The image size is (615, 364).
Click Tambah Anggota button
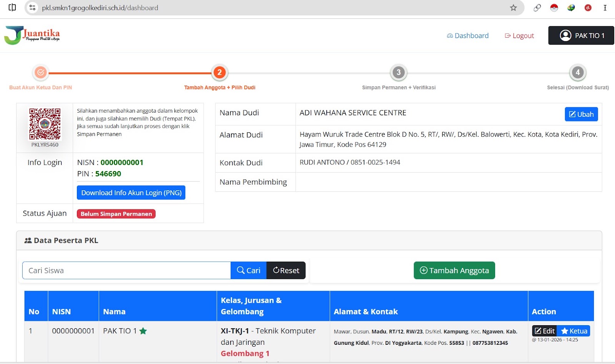[454, 270]
